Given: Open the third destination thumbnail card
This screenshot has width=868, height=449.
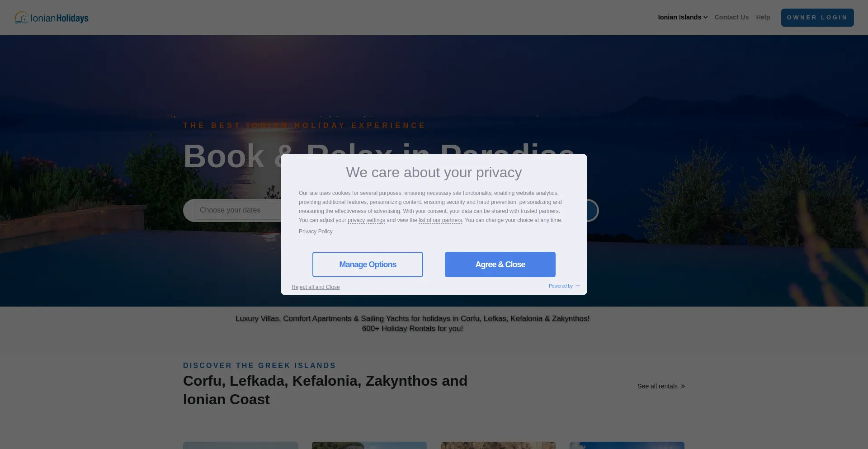Looking at the screenshot, I should (x=498, y=445).
